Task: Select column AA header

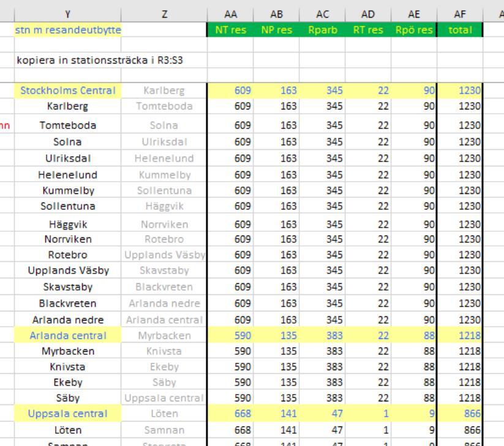Action: click(230, 15)
